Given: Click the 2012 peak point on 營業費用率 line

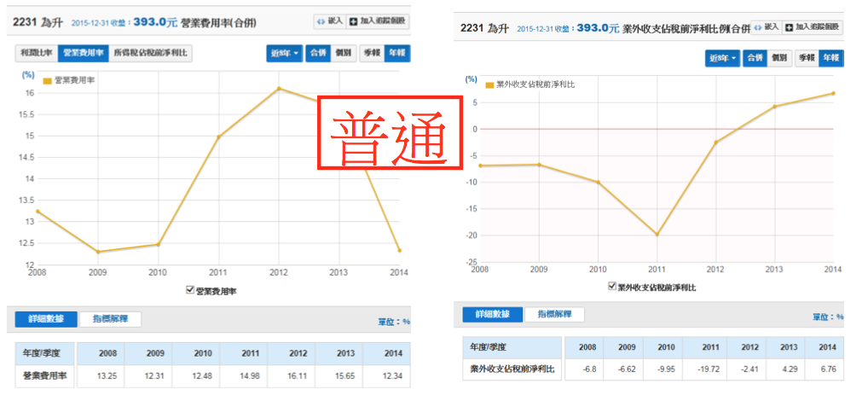Looking at the screenshot, I should coord(279,89).
